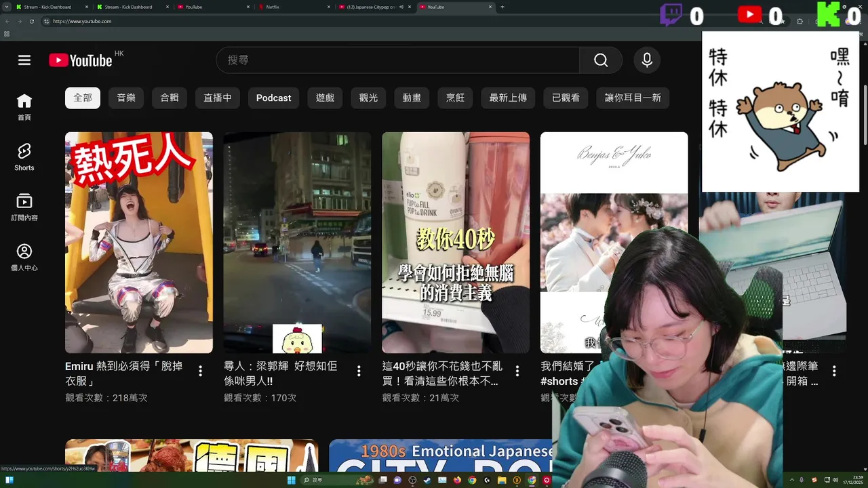Show hidden system tray icons
Screen dimensions: 868x488
coord(791,480)
